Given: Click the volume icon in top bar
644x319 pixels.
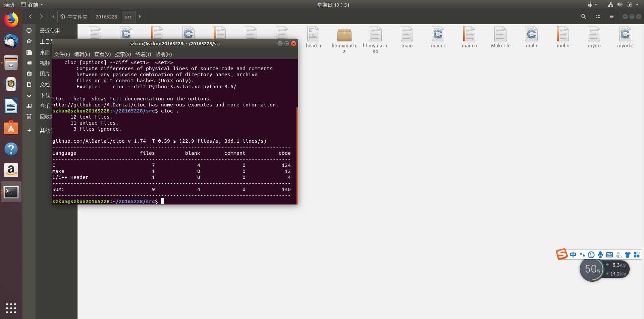Looking at the screenshot, I should (620, 5).
